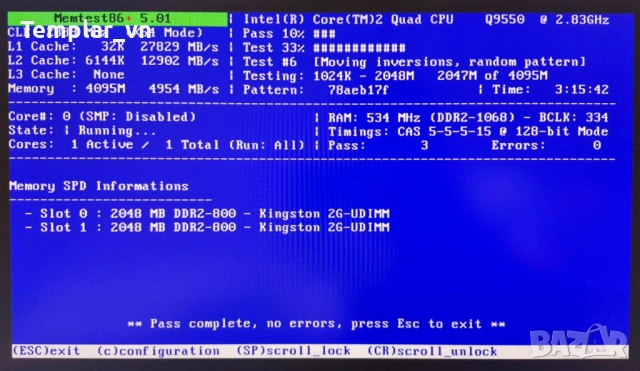
Task: Click the Timings: CAS 5-5-5-15 line
Action: click(x=468, y=131)
